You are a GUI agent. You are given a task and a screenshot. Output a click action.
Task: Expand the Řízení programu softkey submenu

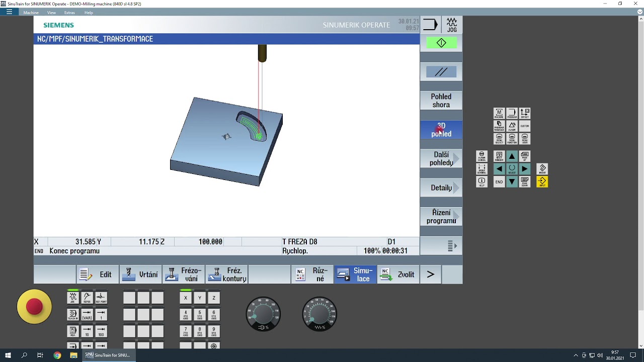[441, 217]
